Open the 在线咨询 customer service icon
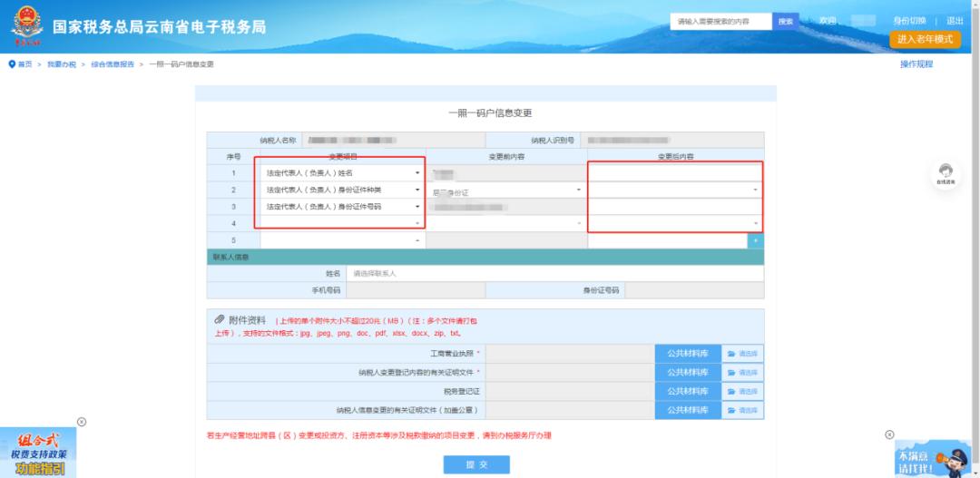 [x=946, y=174]
